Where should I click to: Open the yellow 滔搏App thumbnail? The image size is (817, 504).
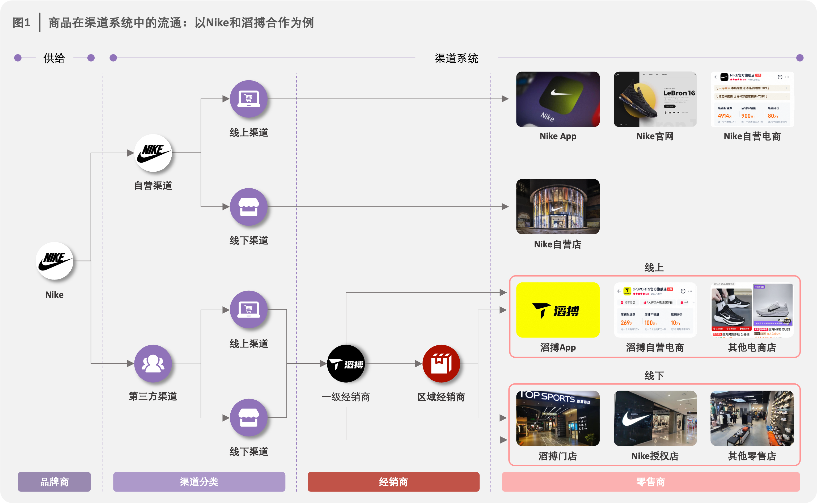[x=558, y=310]
